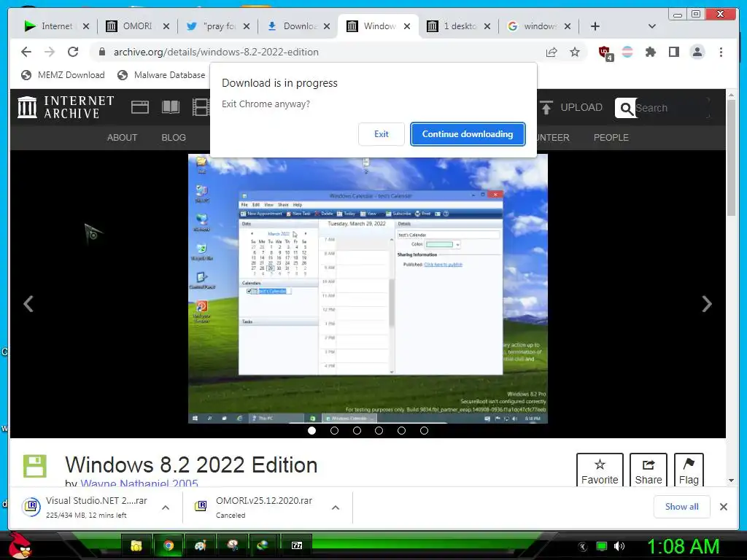The height and width of the screenshot is (560, 747).
Task: Click the UPLOAD link
Action: pos(572,108)
